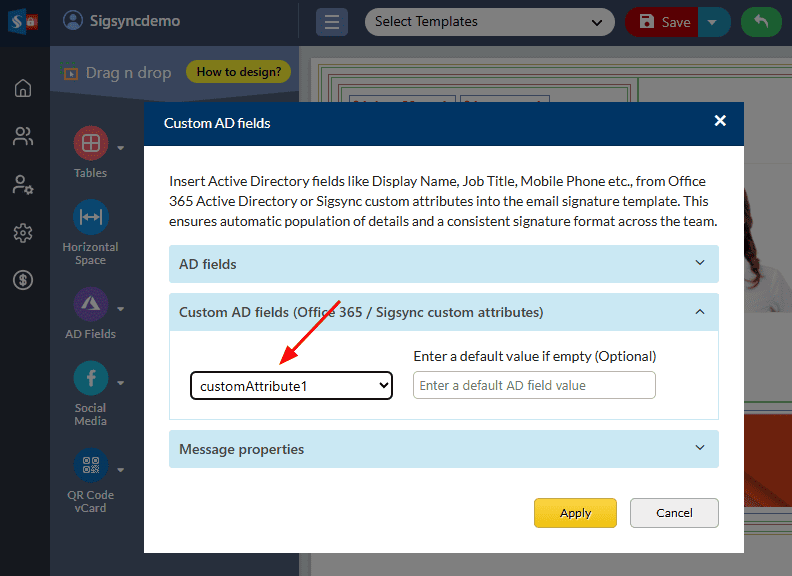Click the 'Enter a default value if empty' label
Viewport: 792px width, 576px height.
tap(534, 356)
